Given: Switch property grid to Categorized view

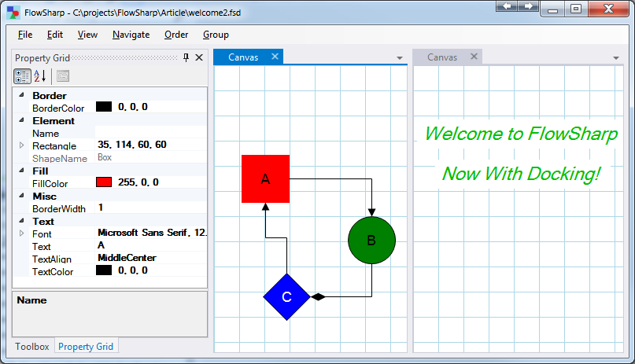Looking at the screenshot, I should [x=22, y=76].
